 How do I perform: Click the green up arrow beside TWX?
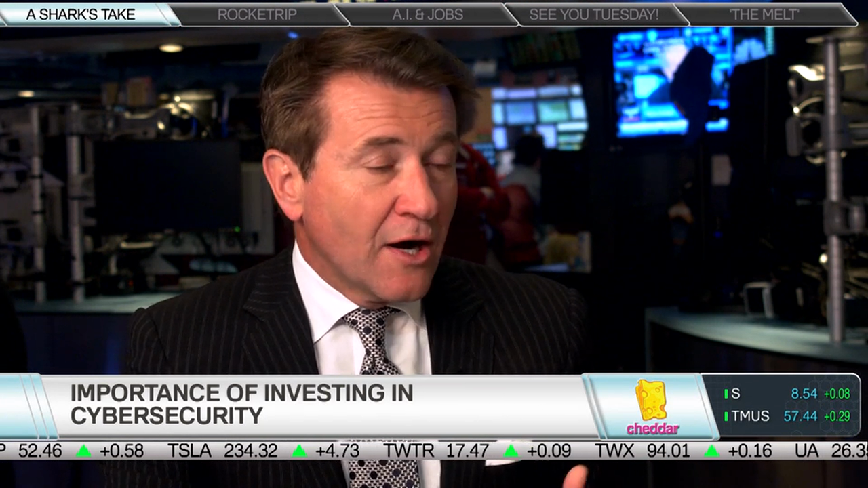[x=711, y=451]
